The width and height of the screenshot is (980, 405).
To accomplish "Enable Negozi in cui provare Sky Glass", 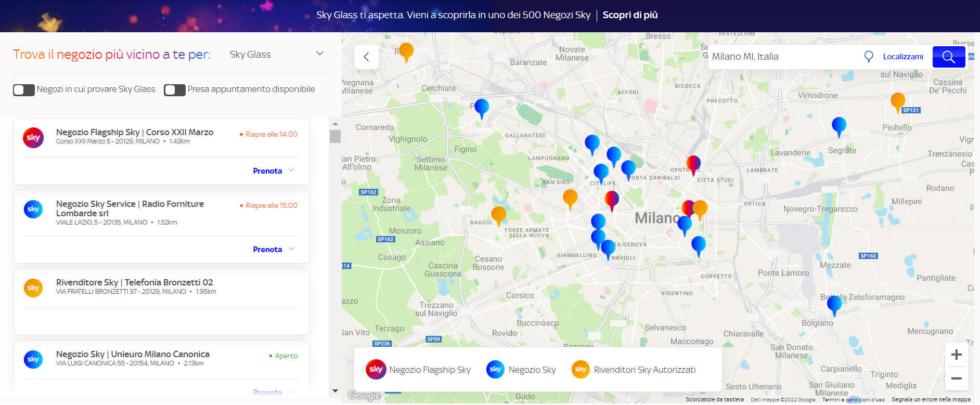I will [24, 90].
